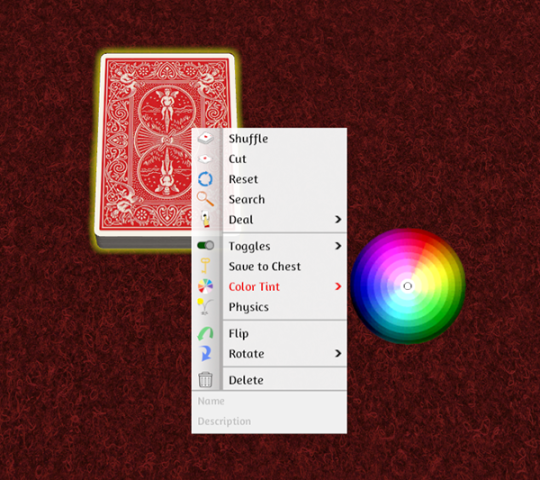
Task: Expand the Rotate submenu chevron
Action: (x=338, y=353)
